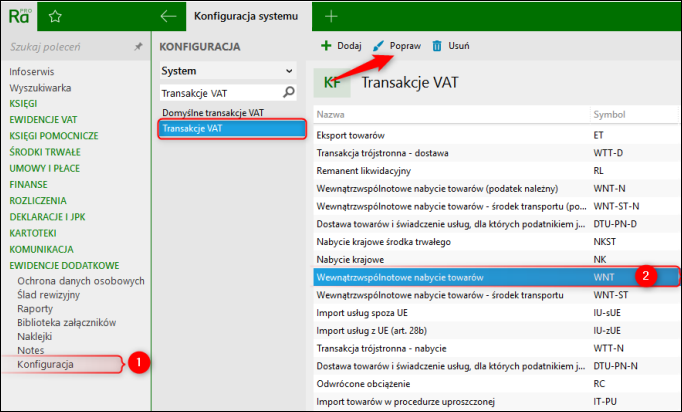Sort by the Nazwa column header
Viewport: 682px width, 412px height.
point(331,114)
